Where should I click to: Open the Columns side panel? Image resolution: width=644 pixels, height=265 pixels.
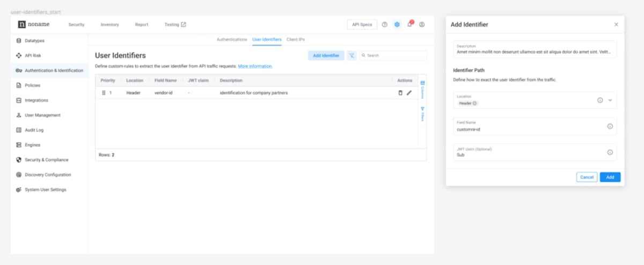[422, 86]
